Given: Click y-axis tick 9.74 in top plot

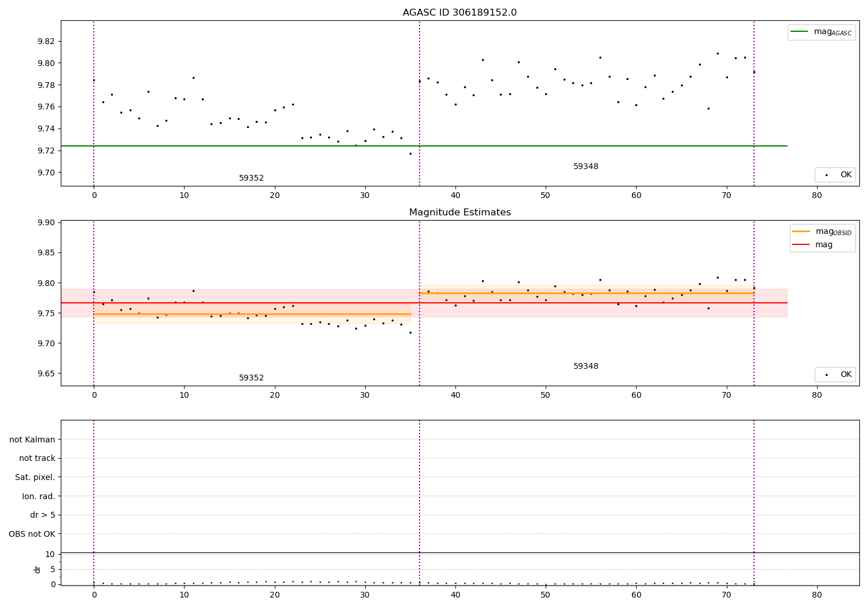Looking at the screenshot, I should (x=46, y=129).
